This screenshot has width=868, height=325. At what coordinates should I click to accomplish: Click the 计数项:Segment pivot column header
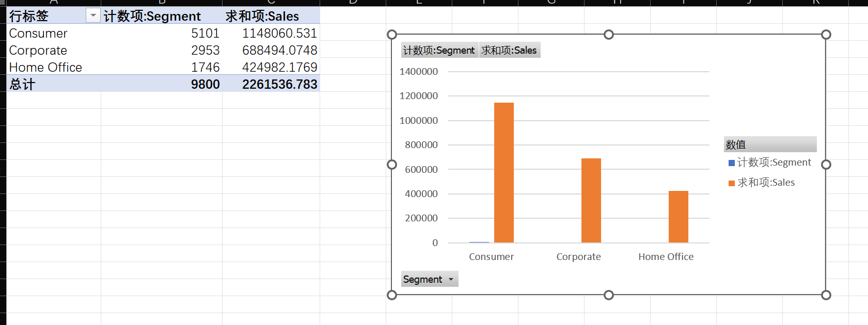tap(152, 17)
